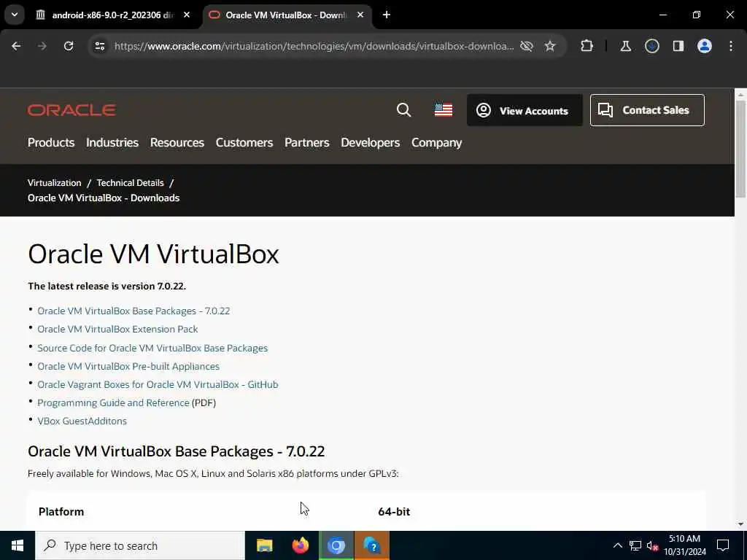This screenshot has width=747, height=560.
Task: Click the Oracle VM VirtualBox page title
Action: pyautogui.click(x=153, y=254)
